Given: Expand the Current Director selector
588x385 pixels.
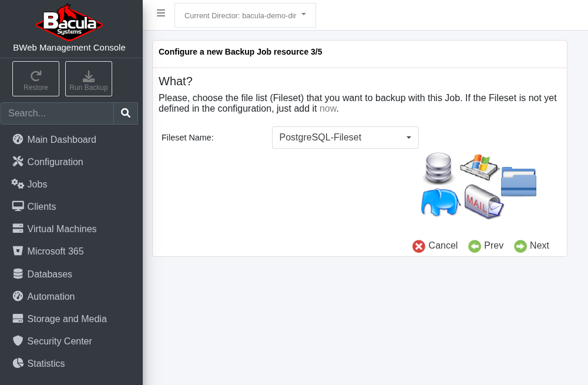Looking at the screenshot, I should tap(245, 15).
